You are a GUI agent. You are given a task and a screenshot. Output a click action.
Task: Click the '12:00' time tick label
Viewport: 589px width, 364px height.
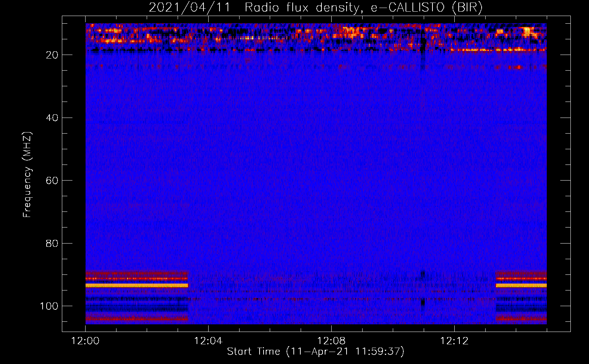click(x=85, y=341)
